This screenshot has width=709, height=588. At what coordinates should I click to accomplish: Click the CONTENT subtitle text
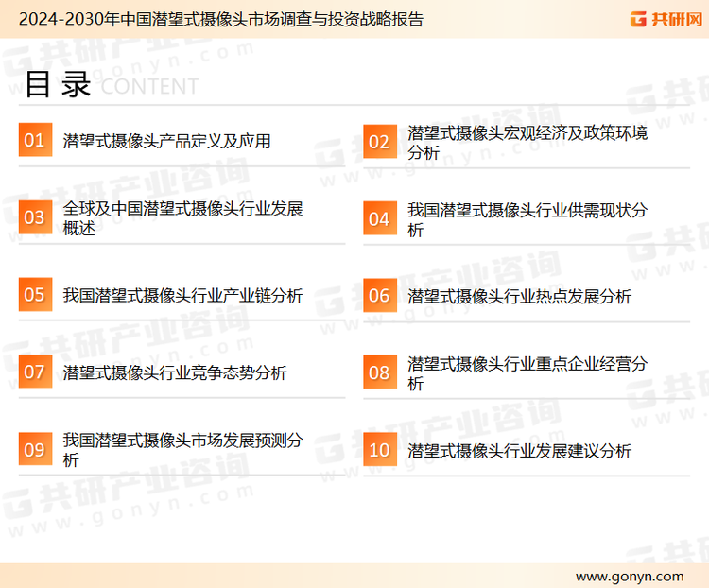pyautogui.click(x=149, y=86)
